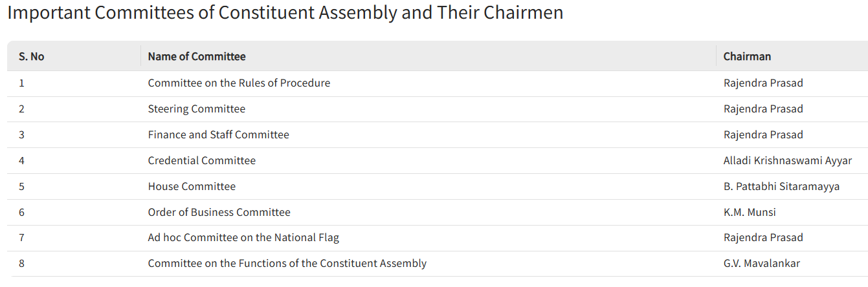Click the 'Steering Committee' cell
868x287 pixels.
[197, 109]
